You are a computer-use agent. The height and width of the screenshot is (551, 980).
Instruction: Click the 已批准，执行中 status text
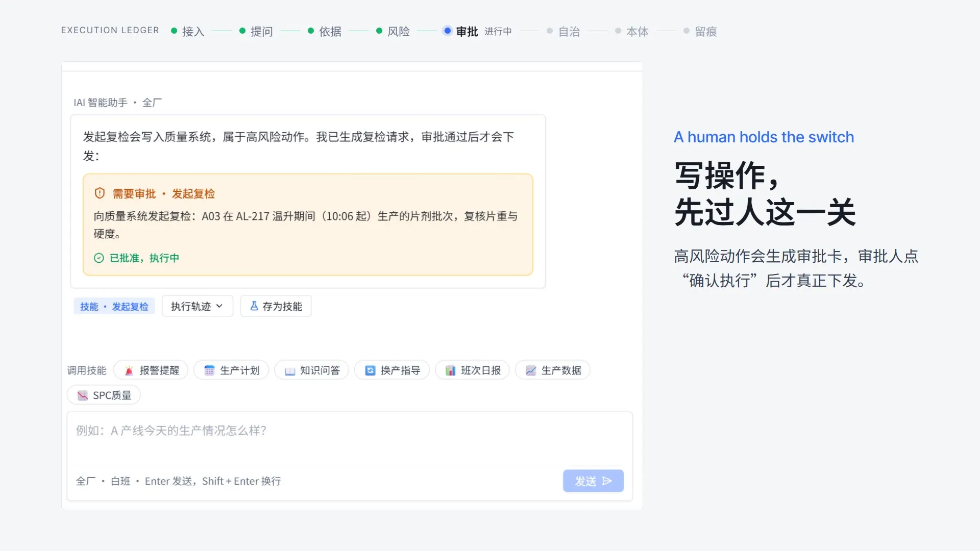coord(144,258)
